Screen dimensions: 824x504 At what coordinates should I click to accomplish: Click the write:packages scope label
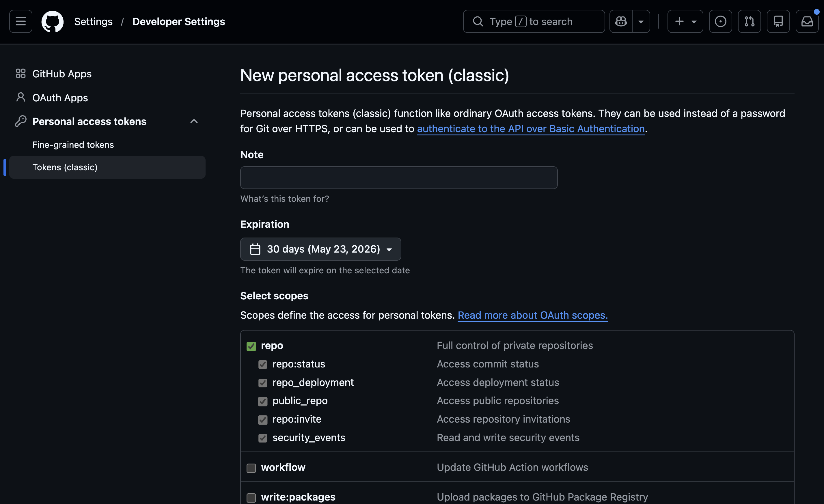tap(298, 497)
